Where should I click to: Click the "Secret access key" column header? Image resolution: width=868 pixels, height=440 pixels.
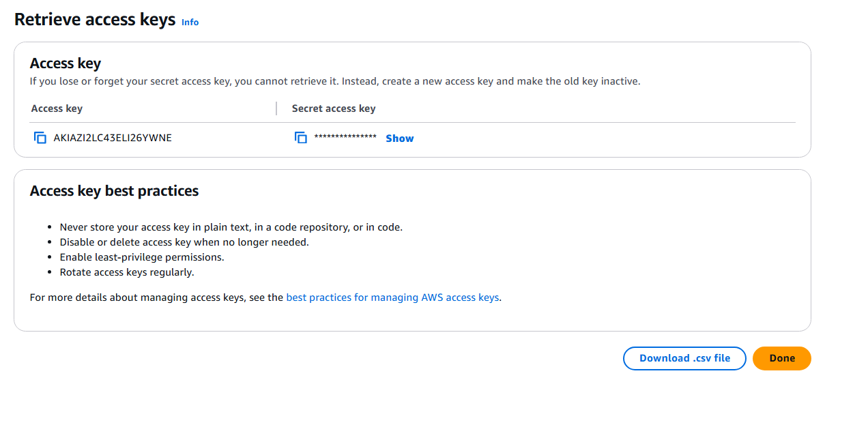click(334, 108)
